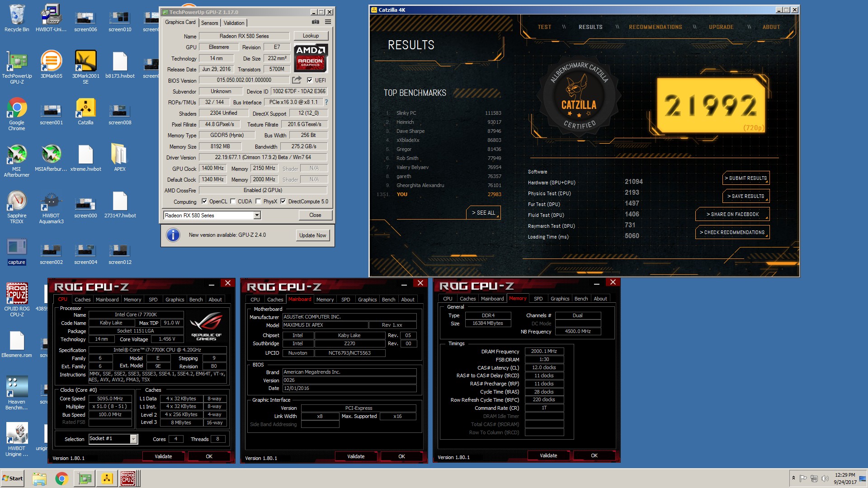Click the SUBMIT RESULTS button in Catzilla
The image size is (868, 488).
click(x=746, y=178)
